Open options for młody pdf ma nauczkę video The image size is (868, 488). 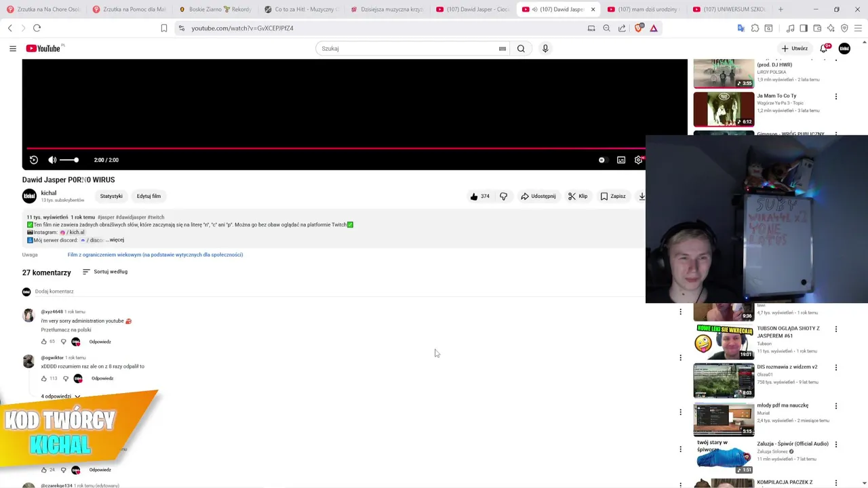pyautogui.click(x=835, y=406)
